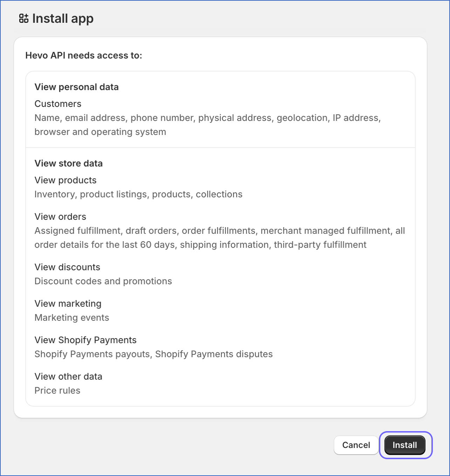
Task: Click the order fulfillments description text
Action: pos(219,238)
